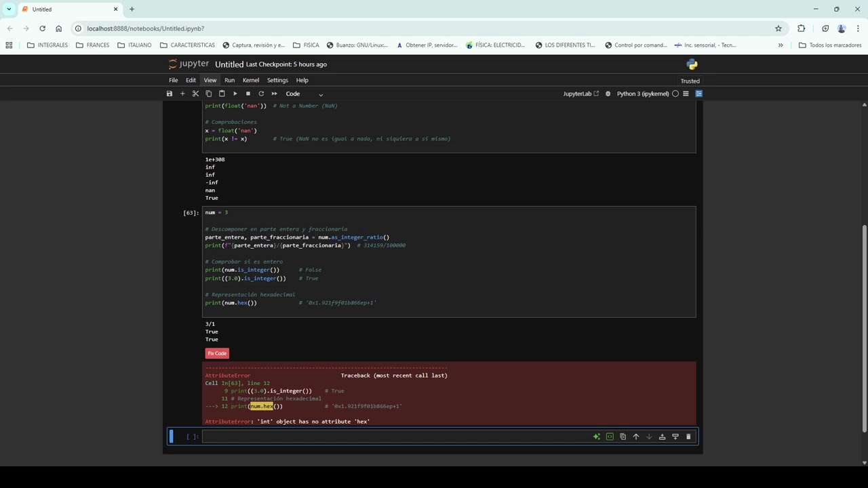This screenshot has width=868, height=488.
Task: Open the cell type Code dropdown
Action: click(304, 94)
